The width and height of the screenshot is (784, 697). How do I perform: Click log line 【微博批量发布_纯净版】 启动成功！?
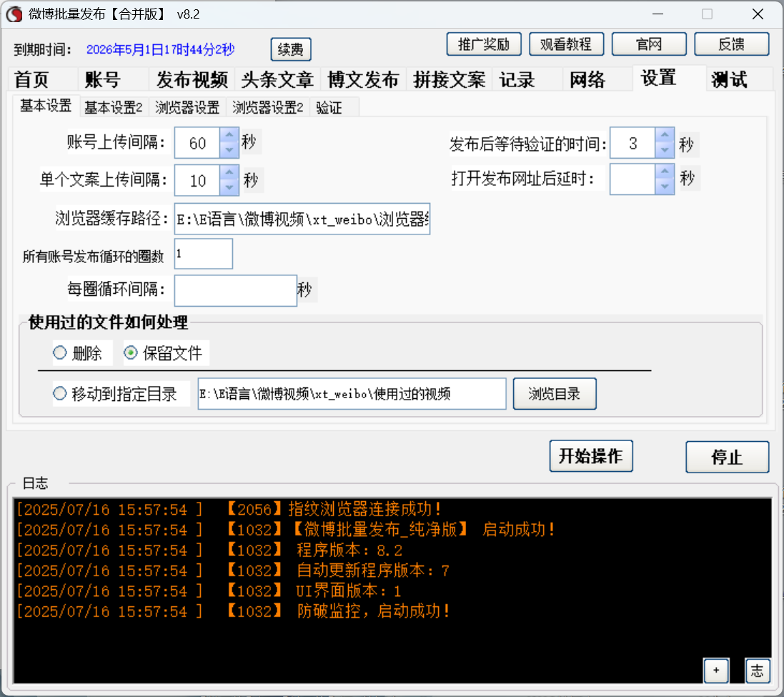[422, 530]
